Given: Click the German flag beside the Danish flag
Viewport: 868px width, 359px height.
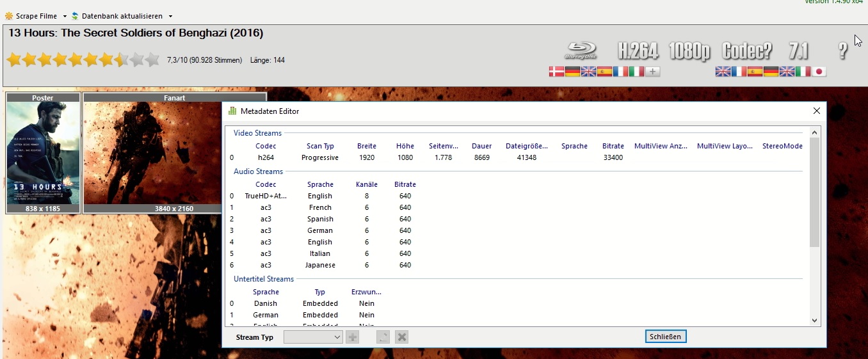Looking at the screenshot, I should coord(572,72).
